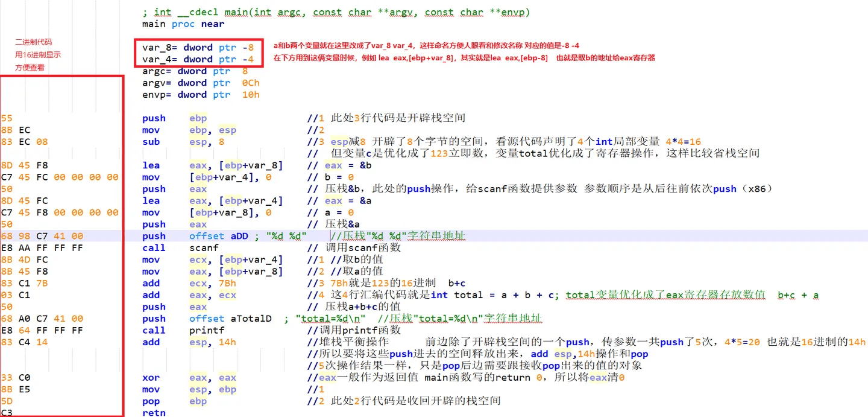Click the '//1 //取b的值' comment
The height and width of the screenshot is (417, 868).
345,260
